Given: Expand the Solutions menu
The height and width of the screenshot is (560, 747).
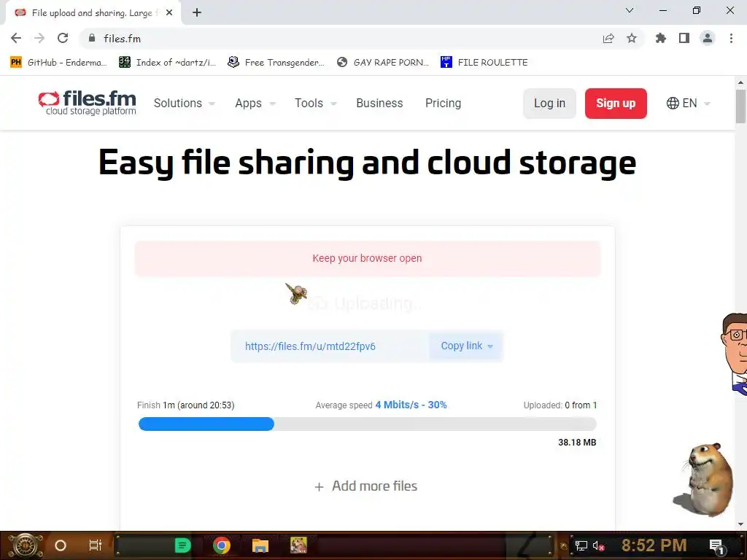Looking at the screenshot, I should 185,104.
